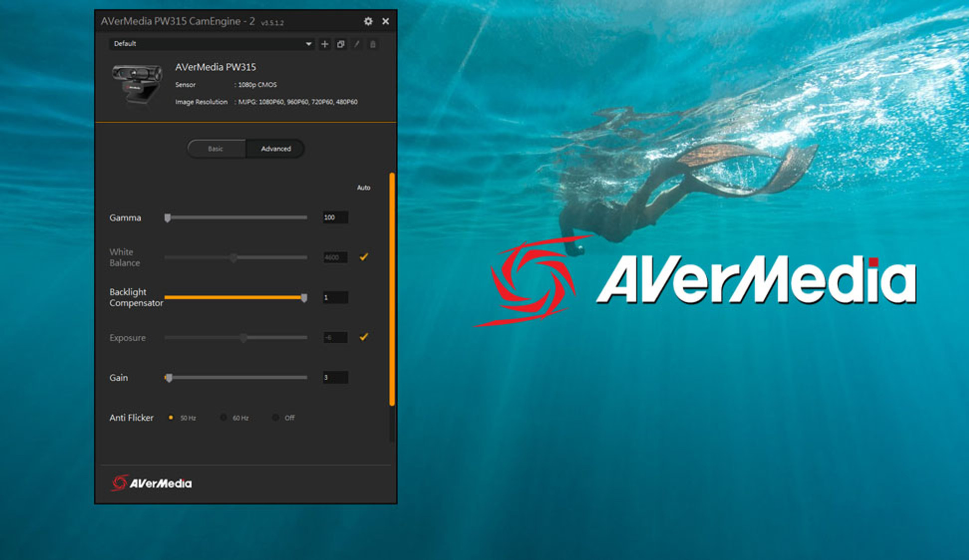Click the Anti Flicker label
The width and height of the screenshot is (969, 560).
coord(131,418)
